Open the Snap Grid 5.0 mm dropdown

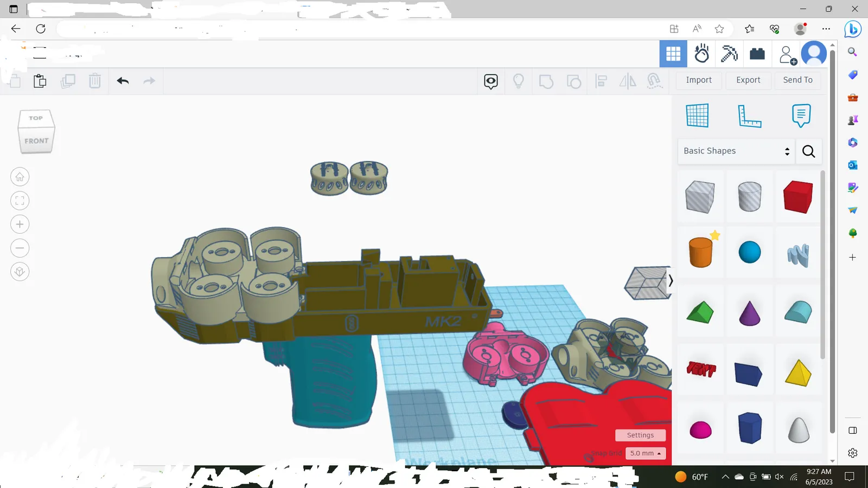[646, 453]
